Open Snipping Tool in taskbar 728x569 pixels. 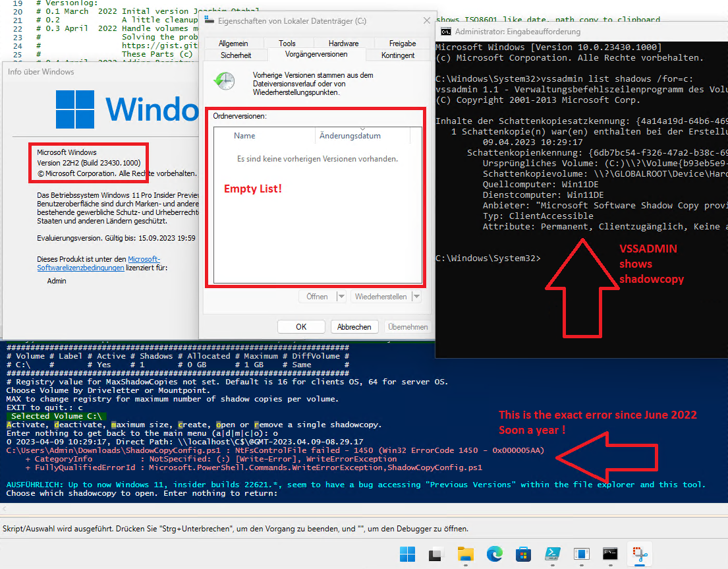tap(640, 554)
